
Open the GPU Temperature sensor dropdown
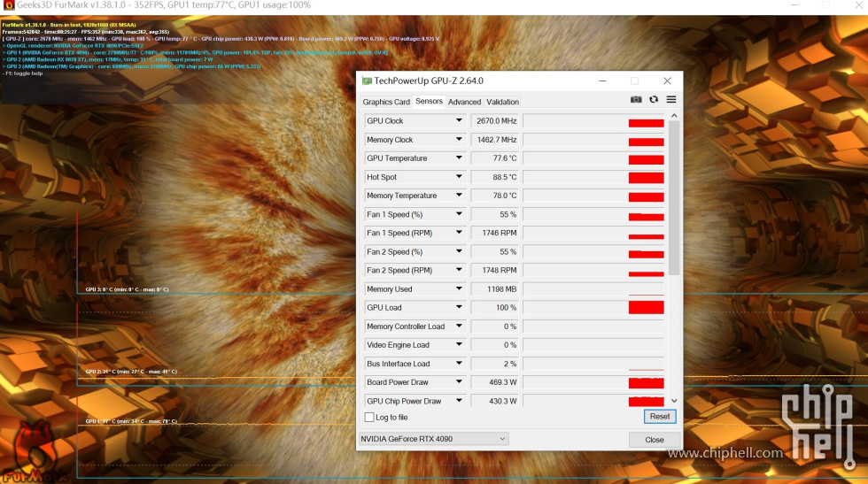tap(459, 158)
